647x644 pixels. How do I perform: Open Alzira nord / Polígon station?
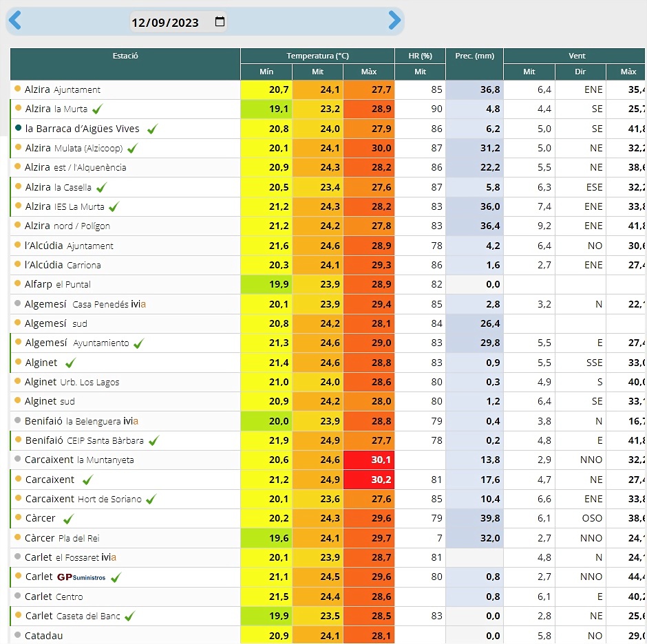tap(67, 226)
